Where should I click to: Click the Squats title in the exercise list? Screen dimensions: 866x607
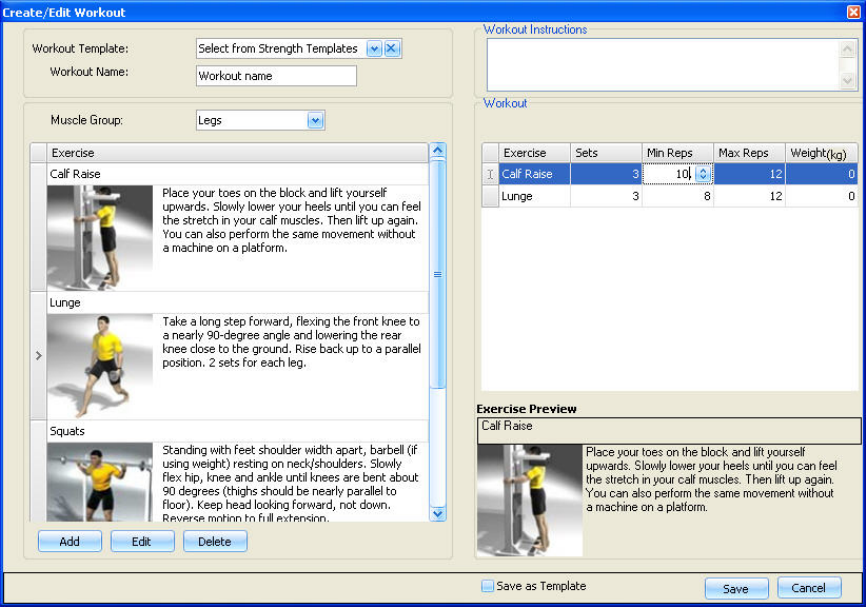67,431
